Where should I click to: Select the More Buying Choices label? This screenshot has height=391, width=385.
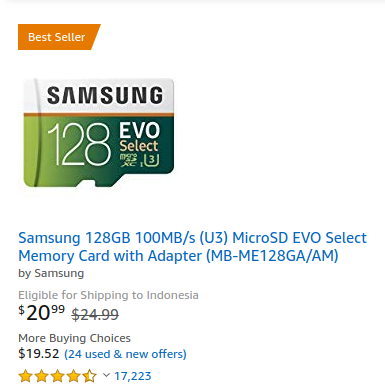(x=74, y=338)
